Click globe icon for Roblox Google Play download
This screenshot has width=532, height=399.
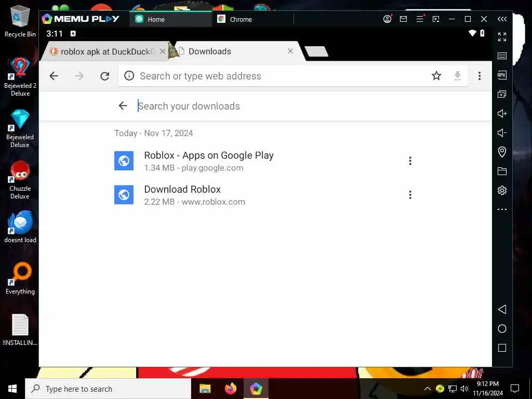[x=124, y=161]
